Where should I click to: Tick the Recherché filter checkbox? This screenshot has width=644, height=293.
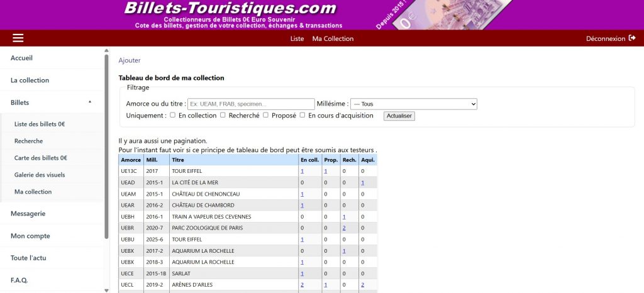[223, 115]
